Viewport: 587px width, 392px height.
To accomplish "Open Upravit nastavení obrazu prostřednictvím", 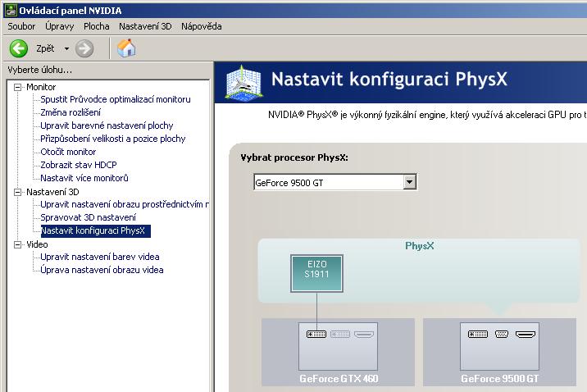I will click(x=125, y=204).
